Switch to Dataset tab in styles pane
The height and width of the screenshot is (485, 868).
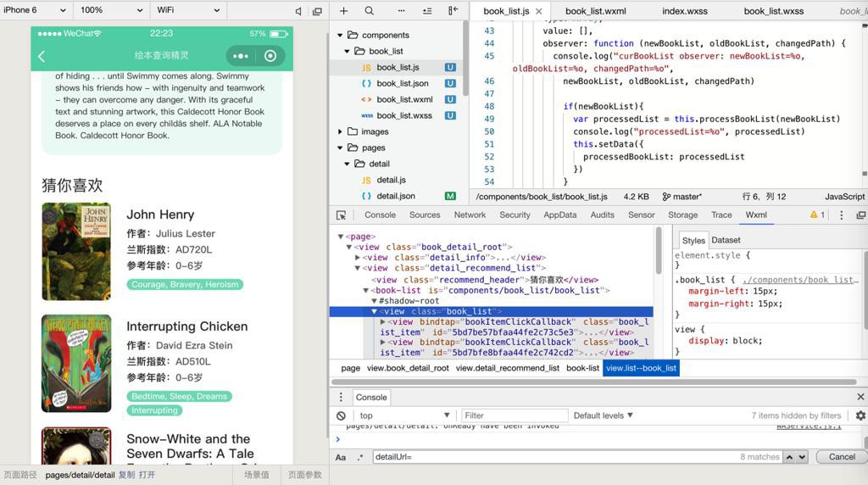coord(726,240)
